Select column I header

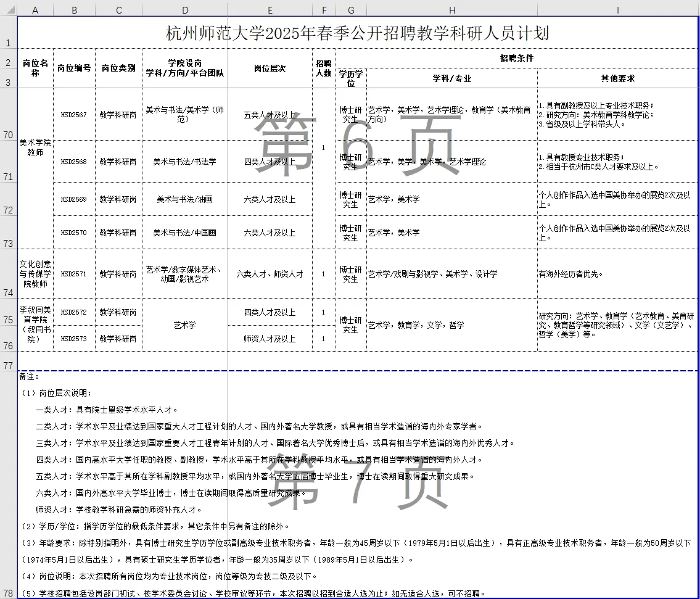(617, 10)
